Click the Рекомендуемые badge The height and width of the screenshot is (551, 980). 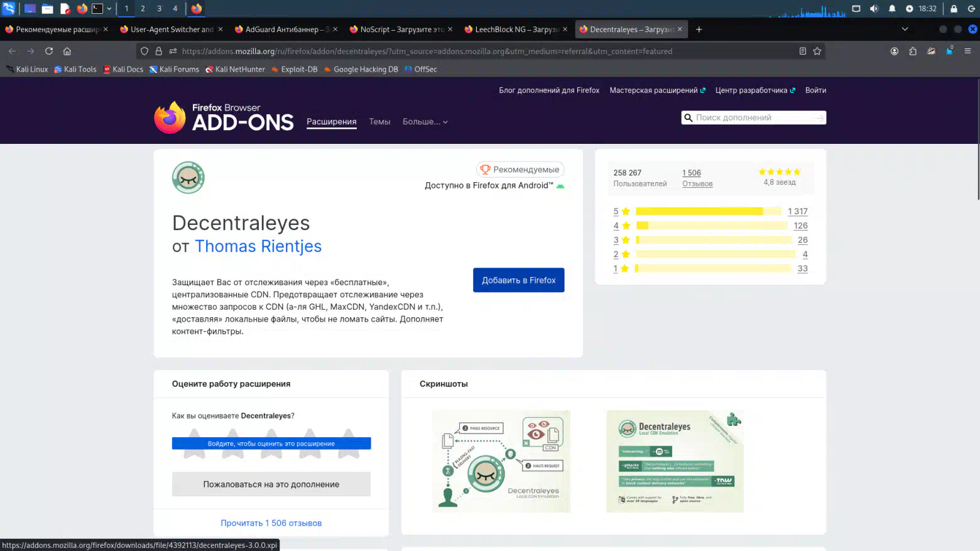point(520,170)
